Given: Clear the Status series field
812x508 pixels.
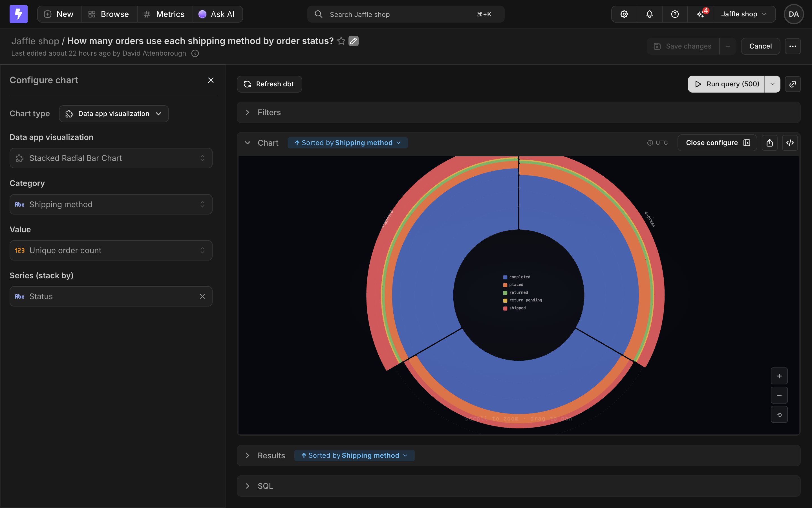Looking at the screenshot, I should pyautogui.click(x=202, y=296).
